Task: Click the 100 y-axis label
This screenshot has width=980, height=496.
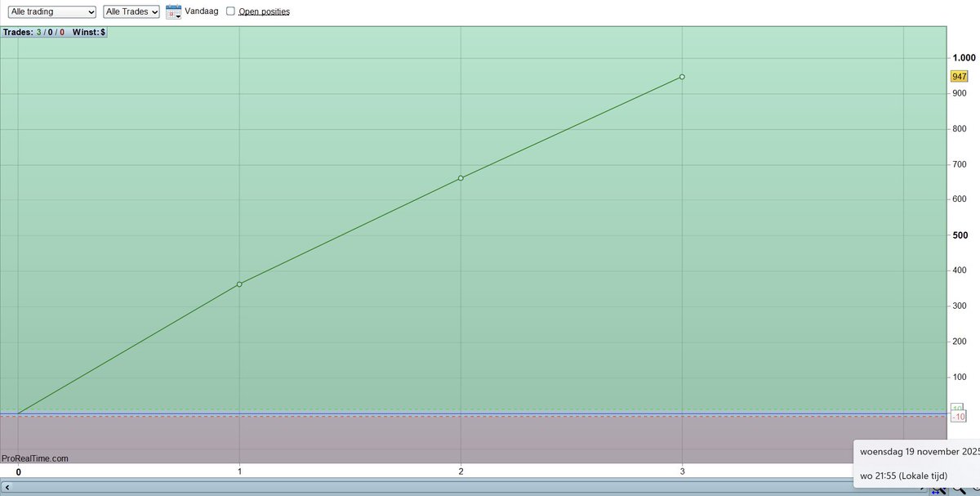Action: tap(960, 378)
